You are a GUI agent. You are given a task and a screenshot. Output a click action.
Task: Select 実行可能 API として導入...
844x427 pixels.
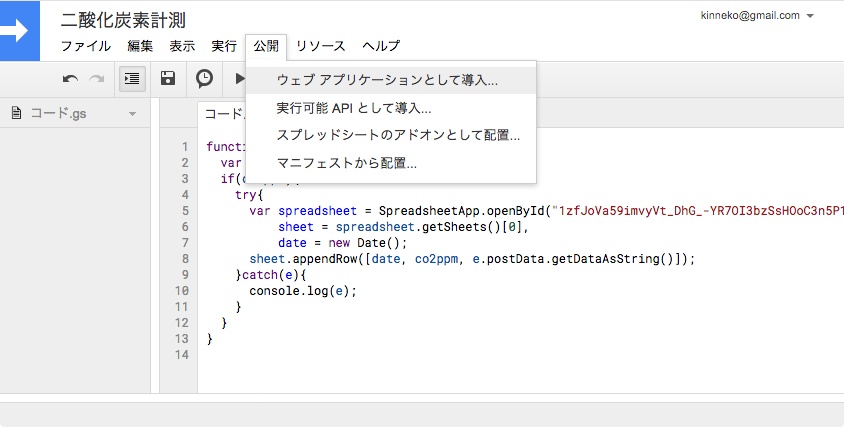coord(354,107)
